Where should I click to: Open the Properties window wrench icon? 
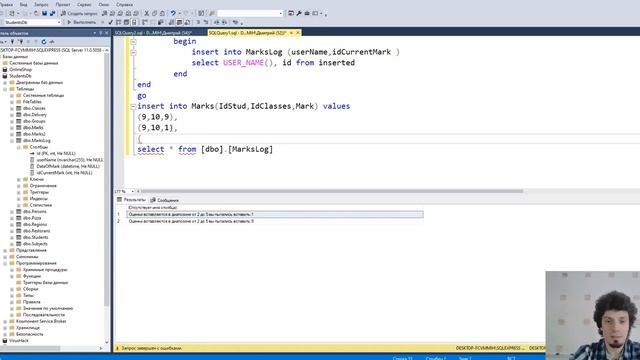pos(299,13)
